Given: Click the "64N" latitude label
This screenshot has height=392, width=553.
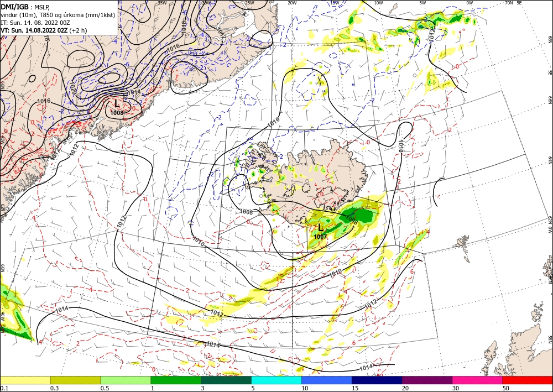Looking at the screenshot, I should [550, 160].
